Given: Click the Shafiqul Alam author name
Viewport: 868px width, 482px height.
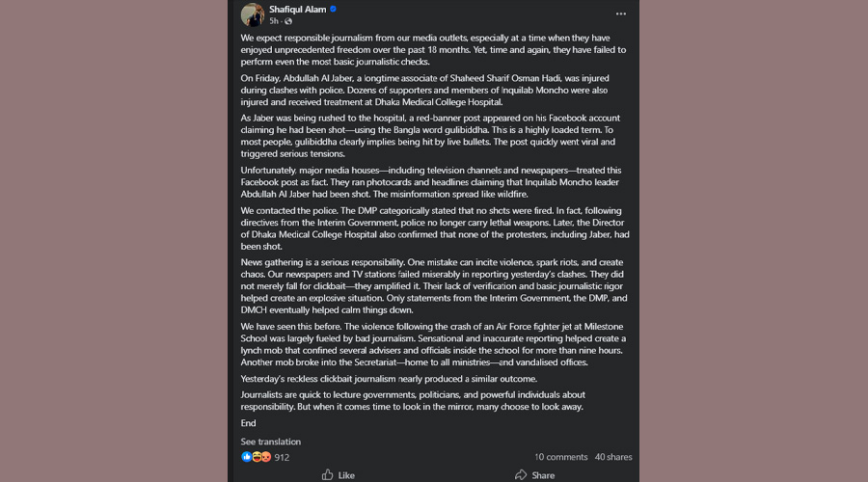Looking at the screenshot, I should (297, 9).
